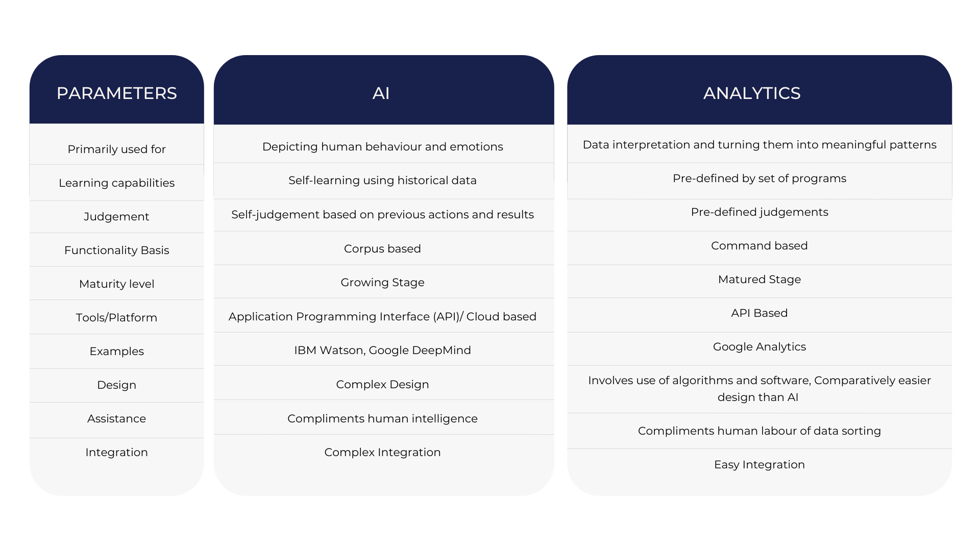The width and height of the screenshot is (980, 551).
Task: Click the Design row label
Action: tap(117, 384)
